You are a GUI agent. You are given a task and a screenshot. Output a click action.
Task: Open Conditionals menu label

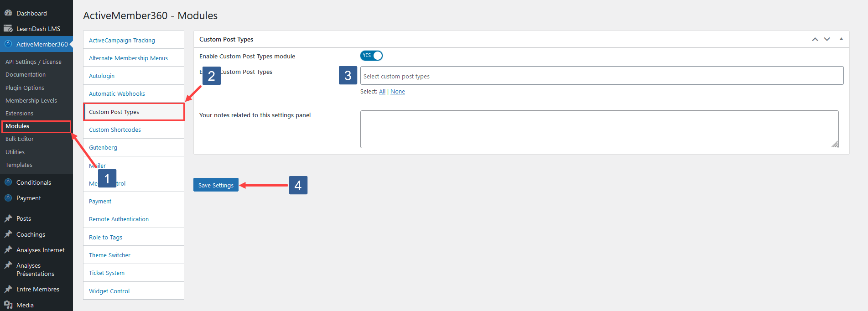[x=34, y=182]
